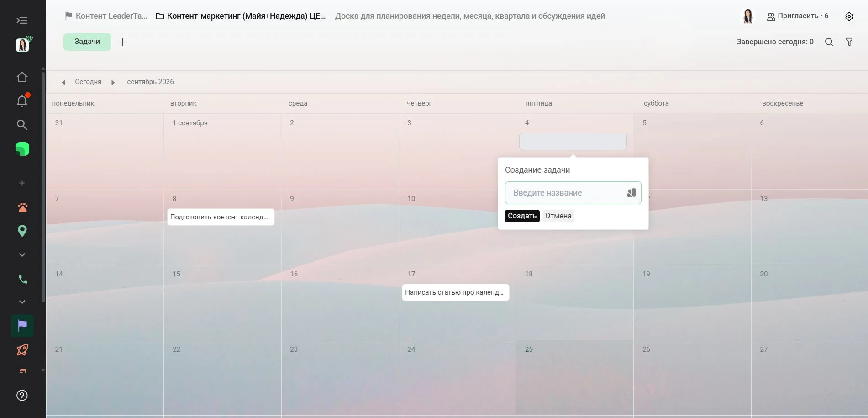Click the board description Доска для планирования недели
868x418 pixels.
(470, 16)
